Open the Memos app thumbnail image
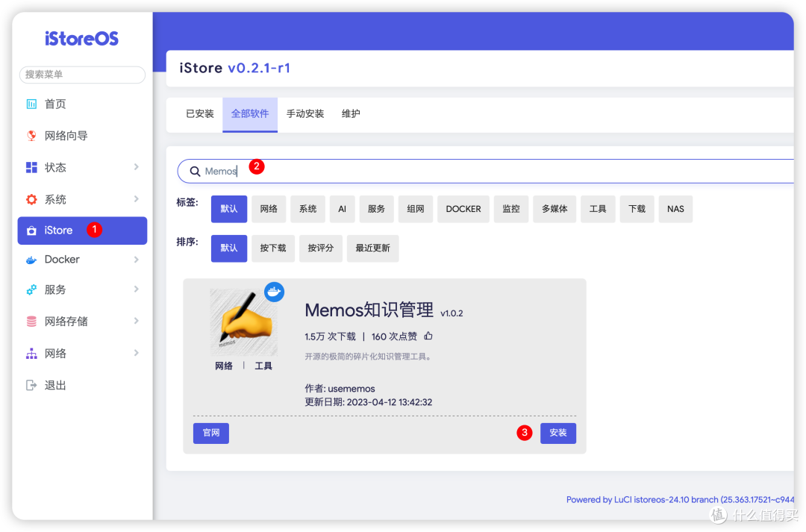This screenshot has height=532, width=806. pos(243,322)
